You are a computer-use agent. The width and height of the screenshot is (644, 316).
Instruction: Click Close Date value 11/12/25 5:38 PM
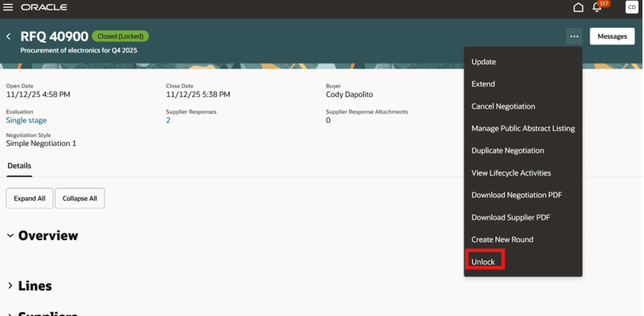point(198,94)
